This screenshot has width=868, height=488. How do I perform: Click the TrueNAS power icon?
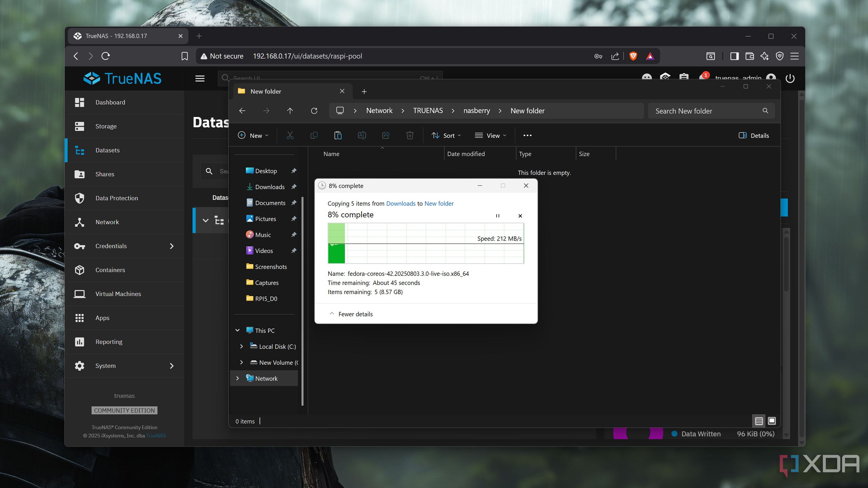pyautogui.click(x=790, y=78)
